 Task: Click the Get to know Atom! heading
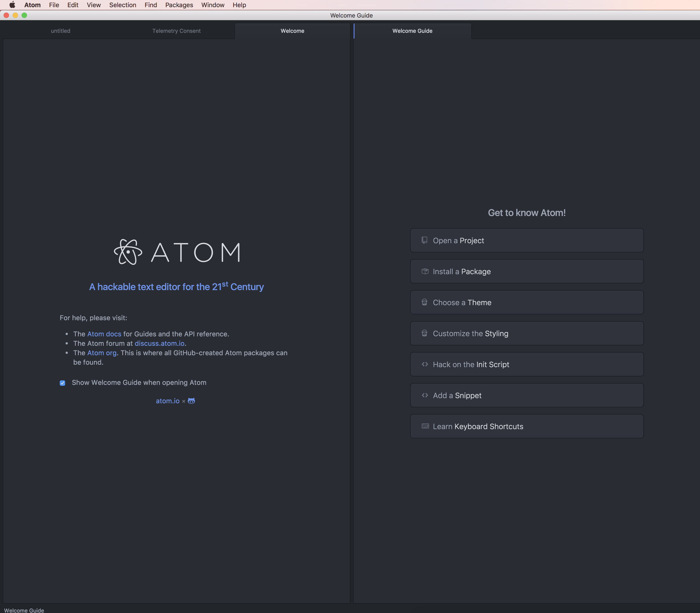coord(527,213)
